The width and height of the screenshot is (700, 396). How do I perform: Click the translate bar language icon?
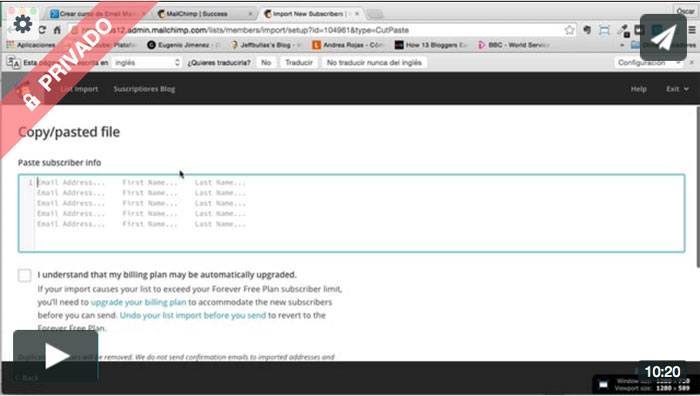13,63
